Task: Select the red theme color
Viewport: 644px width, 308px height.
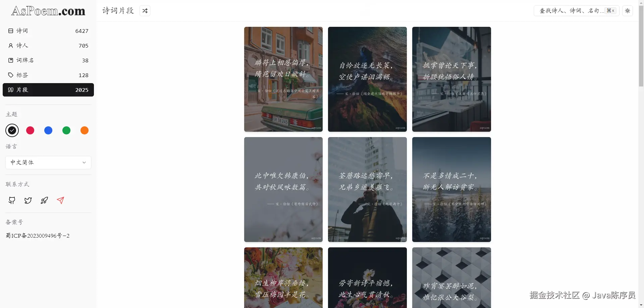Action: click(30, 130)
